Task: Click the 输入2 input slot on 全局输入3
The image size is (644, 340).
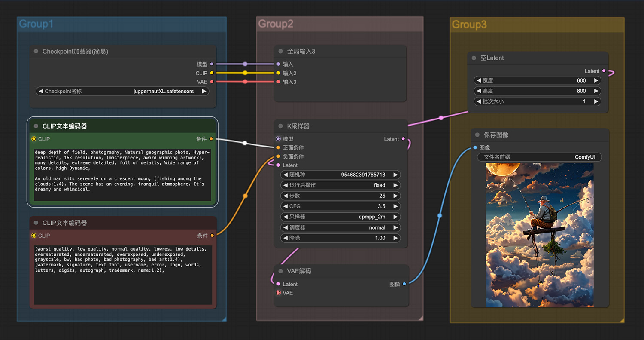Action: click(x=278, y=73)
